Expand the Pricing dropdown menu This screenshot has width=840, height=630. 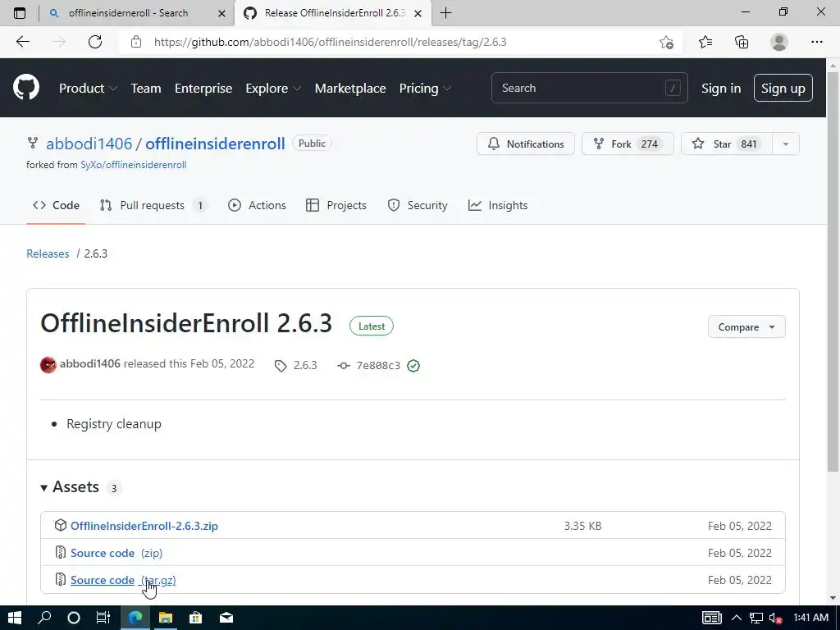(426, 88)
